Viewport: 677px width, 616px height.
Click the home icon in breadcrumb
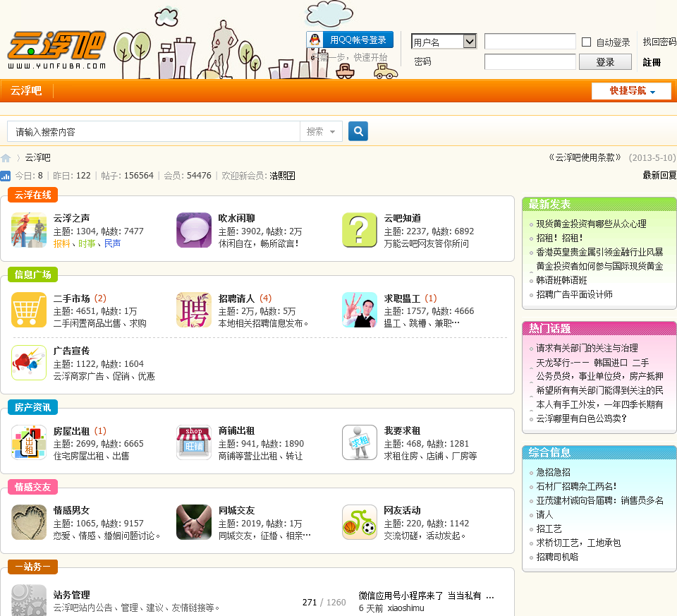[x=6, y=157]
